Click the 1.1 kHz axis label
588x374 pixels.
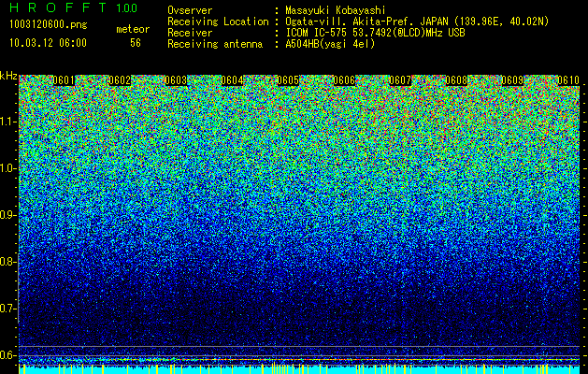(x=7, y=122)
